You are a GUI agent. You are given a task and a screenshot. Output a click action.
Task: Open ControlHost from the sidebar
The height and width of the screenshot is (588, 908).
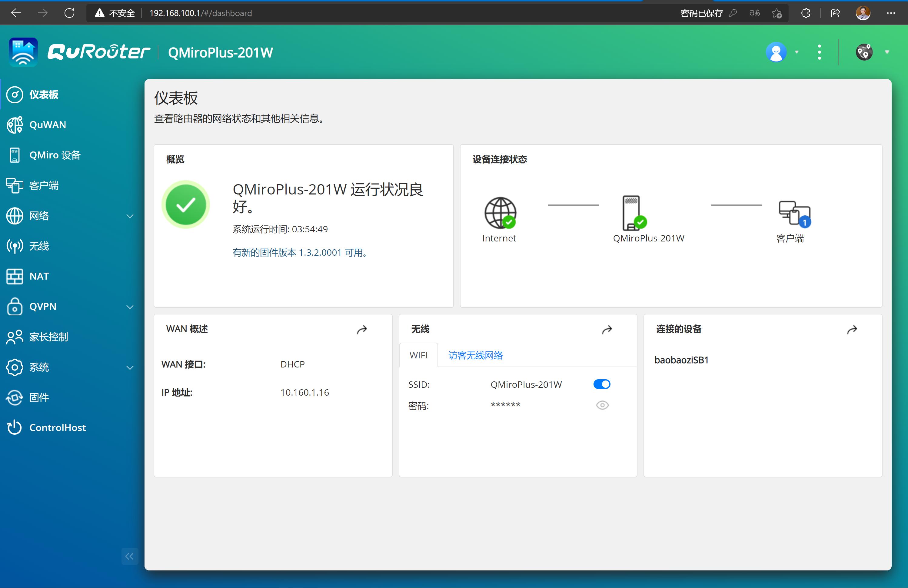[x=57, y=427]
